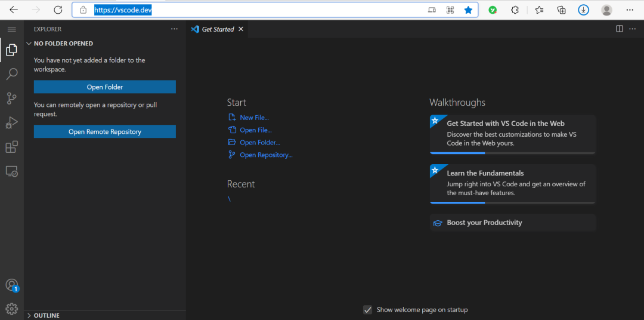
Task: Click the New File... link
Action: click(254, 118)
